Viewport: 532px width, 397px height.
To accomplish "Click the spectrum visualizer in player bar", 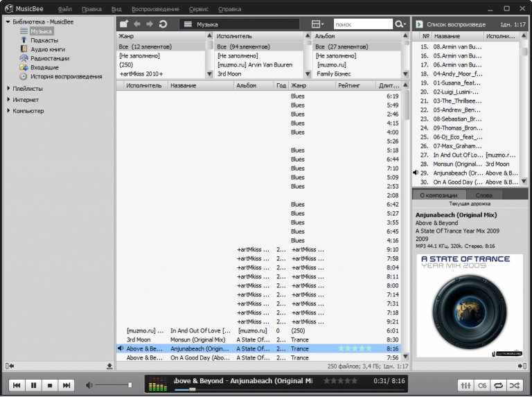I will tap(158, 384).
